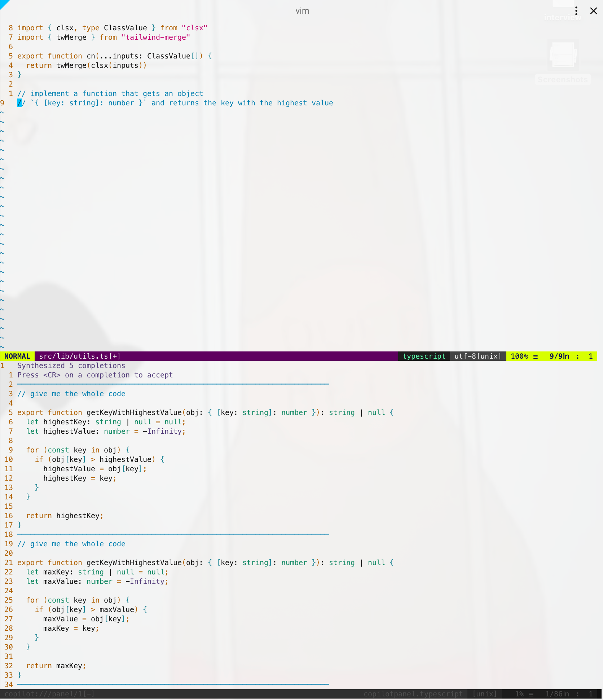Open the three-dot menu in title bar

pyautogui.click(x=576, y=11)
